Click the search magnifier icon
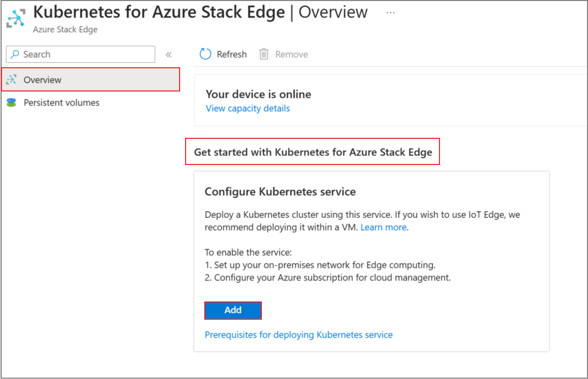588x379 pixels. pos(15,54)
